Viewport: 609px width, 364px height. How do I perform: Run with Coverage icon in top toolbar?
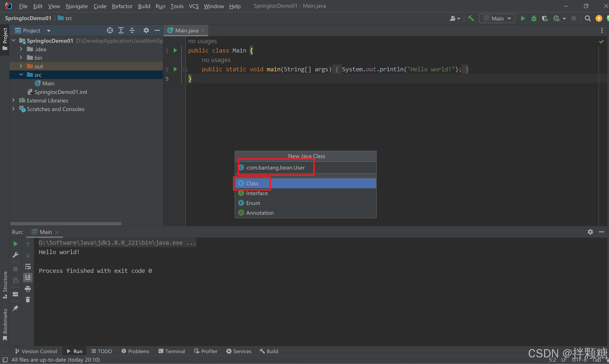pos(545,18)
